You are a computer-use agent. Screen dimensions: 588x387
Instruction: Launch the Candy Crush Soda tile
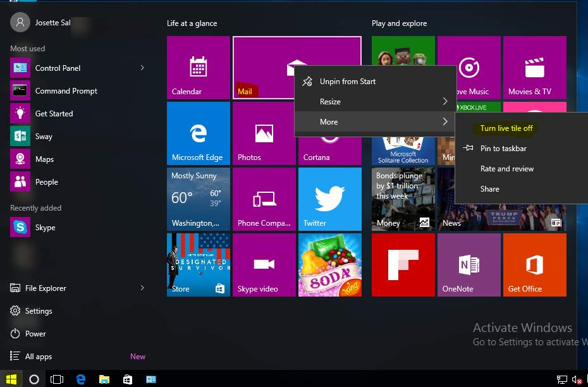pyautogui.click(x=330, y=265)
